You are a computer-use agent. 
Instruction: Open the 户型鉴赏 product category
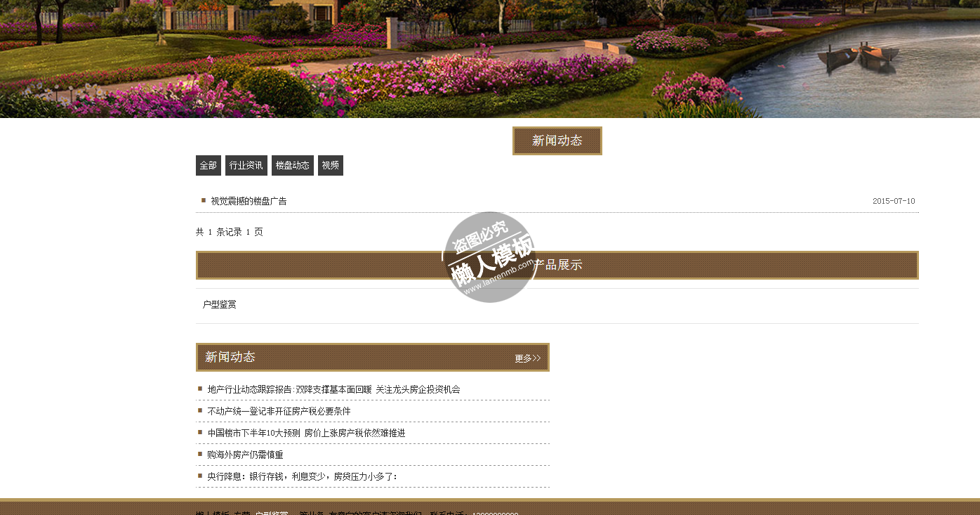(220, 304)
